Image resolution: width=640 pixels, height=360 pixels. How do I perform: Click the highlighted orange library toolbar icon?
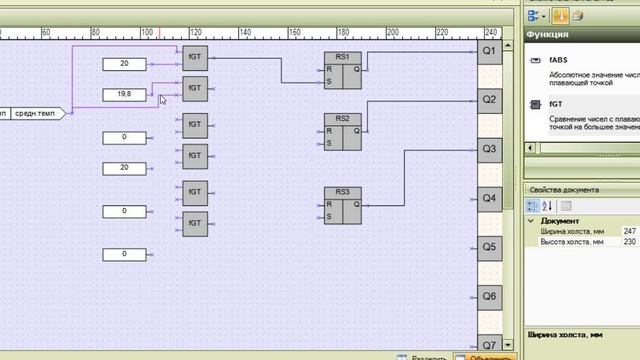coord(560,16)
